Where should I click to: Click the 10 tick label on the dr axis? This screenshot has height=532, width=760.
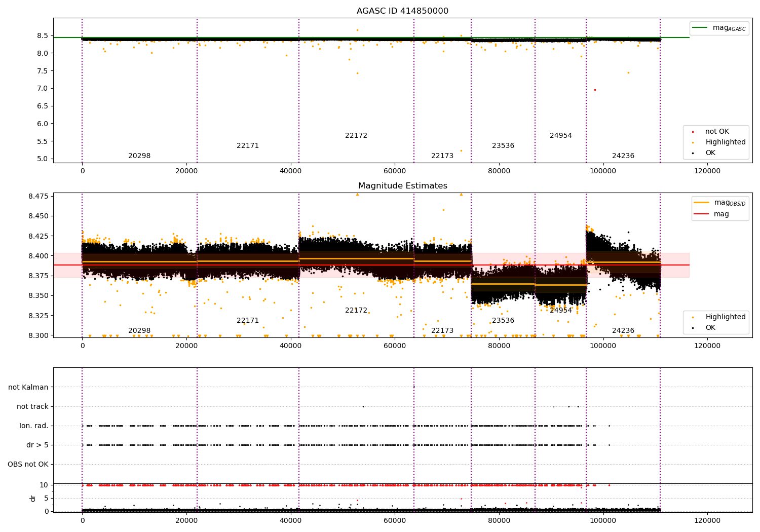[44, 485]
